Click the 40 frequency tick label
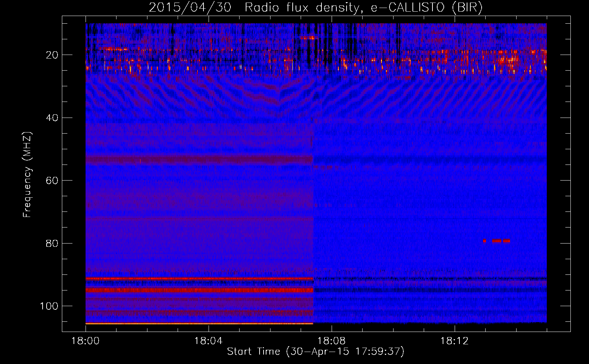The width and height of the screenshot is (589, 364). [52, 118]
